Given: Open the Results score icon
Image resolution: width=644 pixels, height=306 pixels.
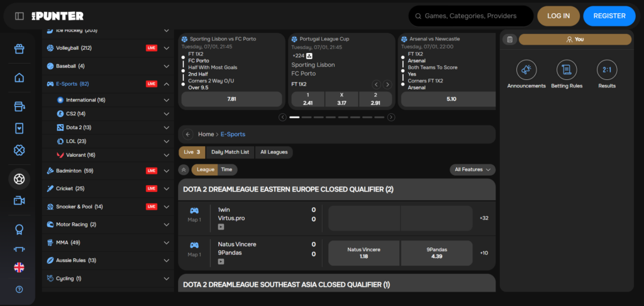Looking at the screenshot, I should tap(607, 69).
